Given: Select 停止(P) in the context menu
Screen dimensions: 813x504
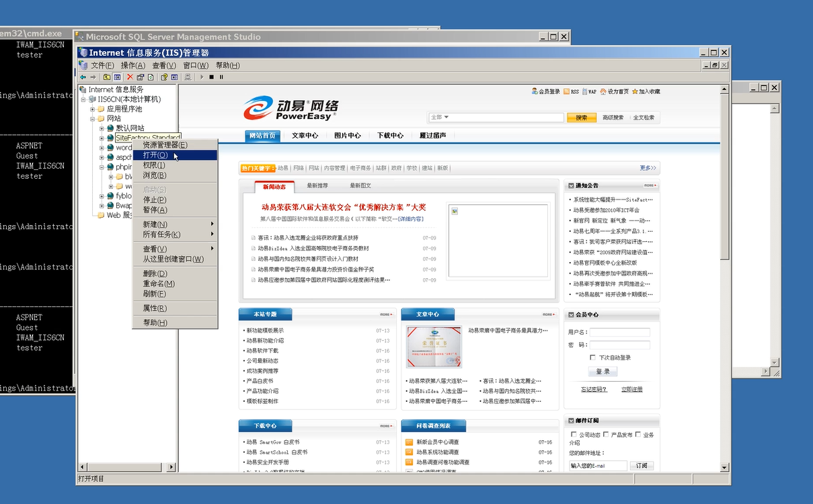Looking at the screenshot, I should point(155,200).
